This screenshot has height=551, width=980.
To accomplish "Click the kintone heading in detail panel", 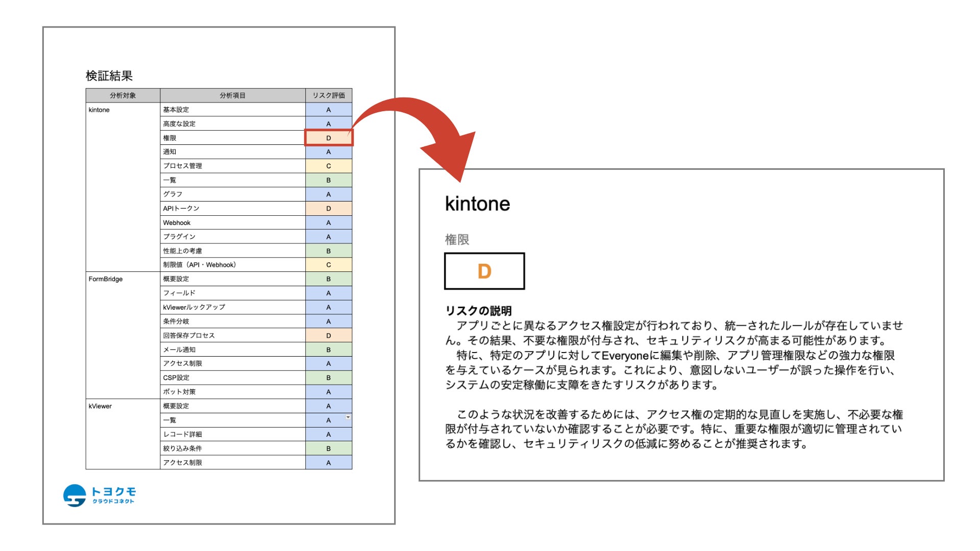I will pos(477,204).
